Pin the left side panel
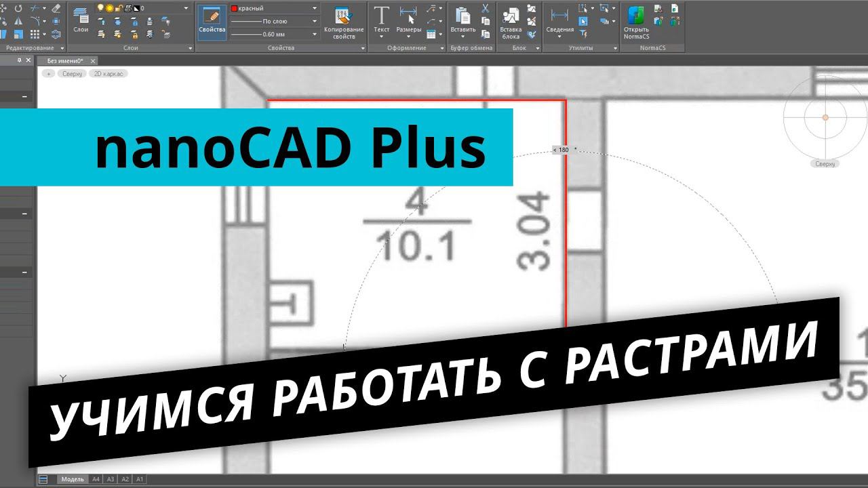Viewport: 868px width, 488px height. click(19, 60)
